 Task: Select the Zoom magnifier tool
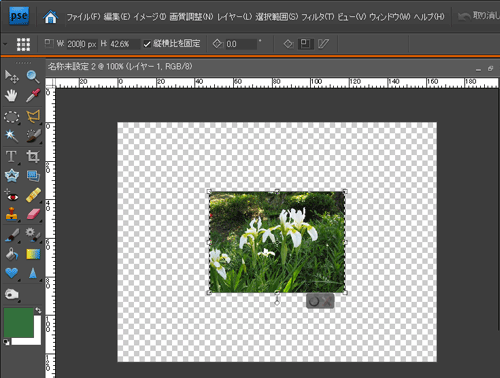coord(33,77)
